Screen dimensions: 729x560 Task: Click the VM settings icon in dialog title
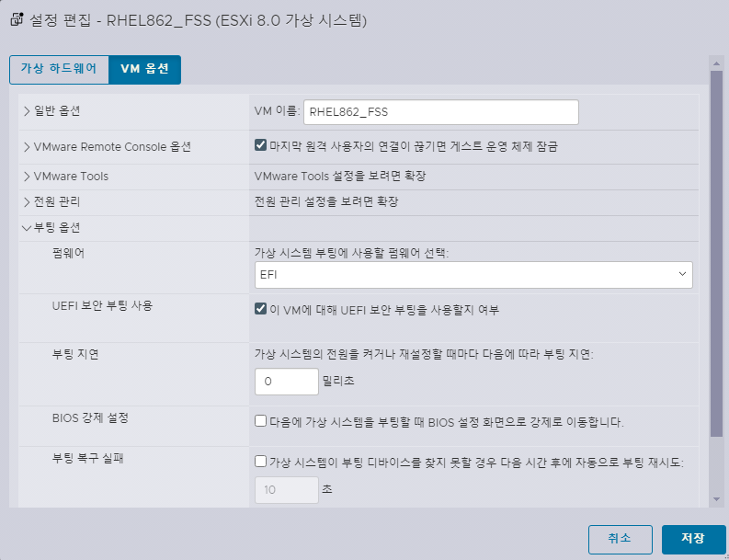(17, 20)
